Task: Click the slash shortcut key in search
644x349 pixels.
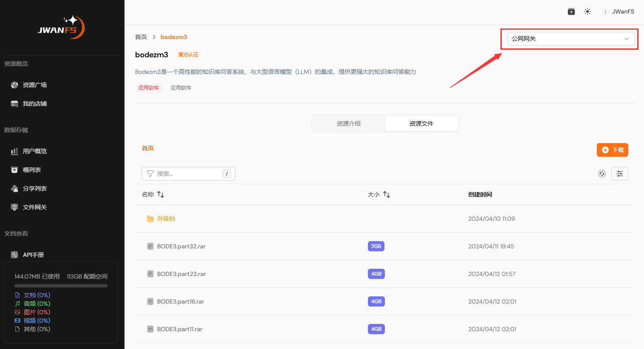Action: (227, 174)
